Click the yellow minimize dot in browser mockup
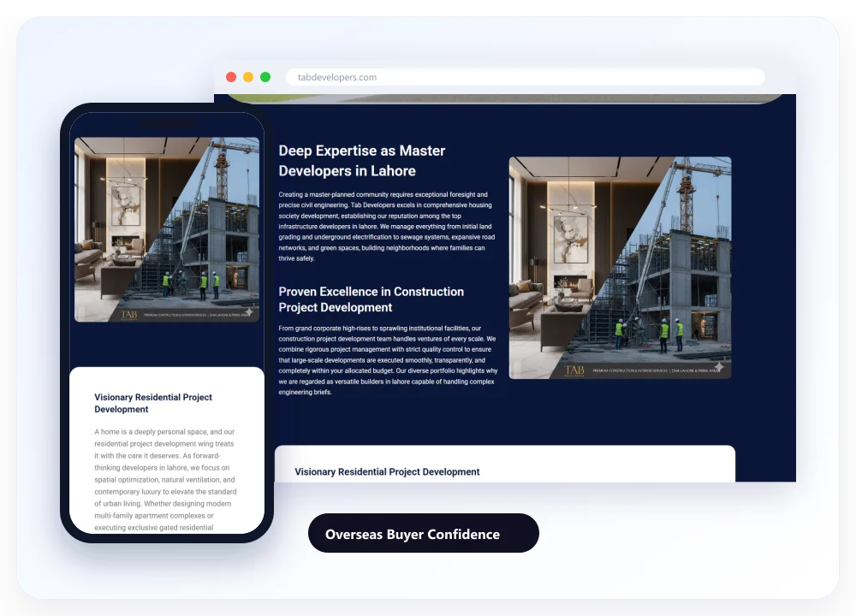 pyautogui.click(x=248, y=77)
